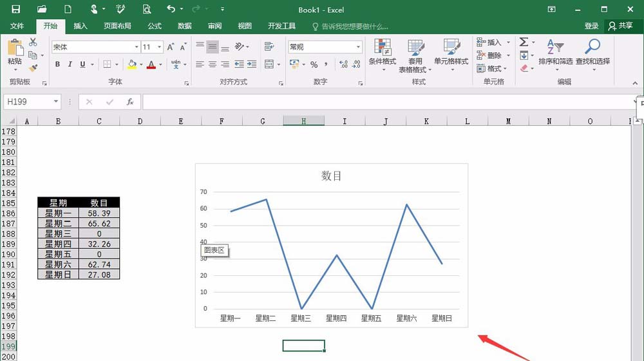The image size is (644, 361).
Task: Create a new blank workbook icon
Action: (68, 9)
